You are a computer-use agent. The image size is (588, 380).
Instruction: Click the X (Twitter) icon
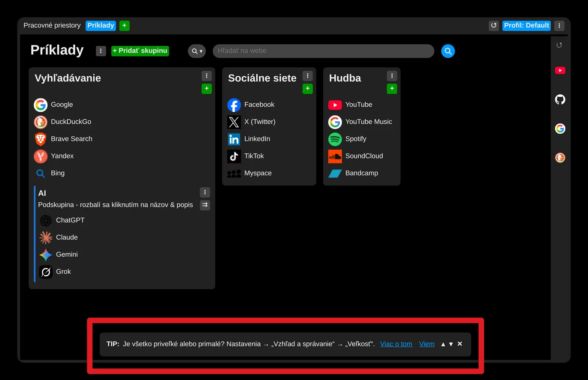coord(234,122)
